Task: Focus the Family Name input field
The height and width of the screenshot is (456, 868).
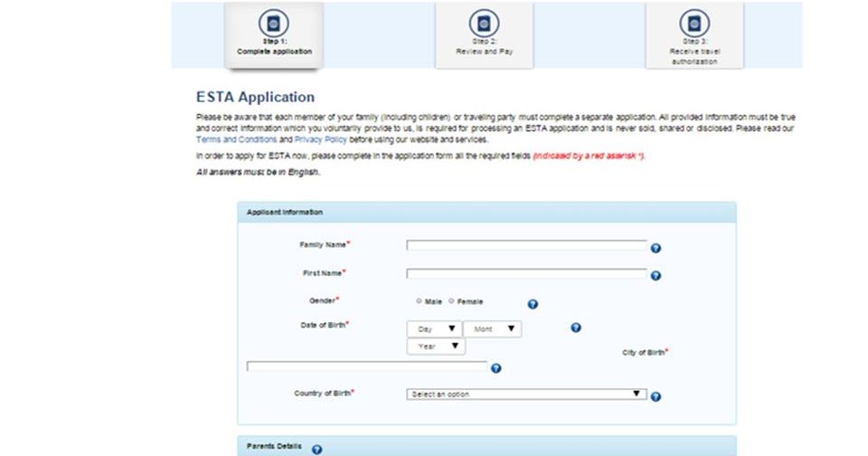Action: (x=526, y=245)
